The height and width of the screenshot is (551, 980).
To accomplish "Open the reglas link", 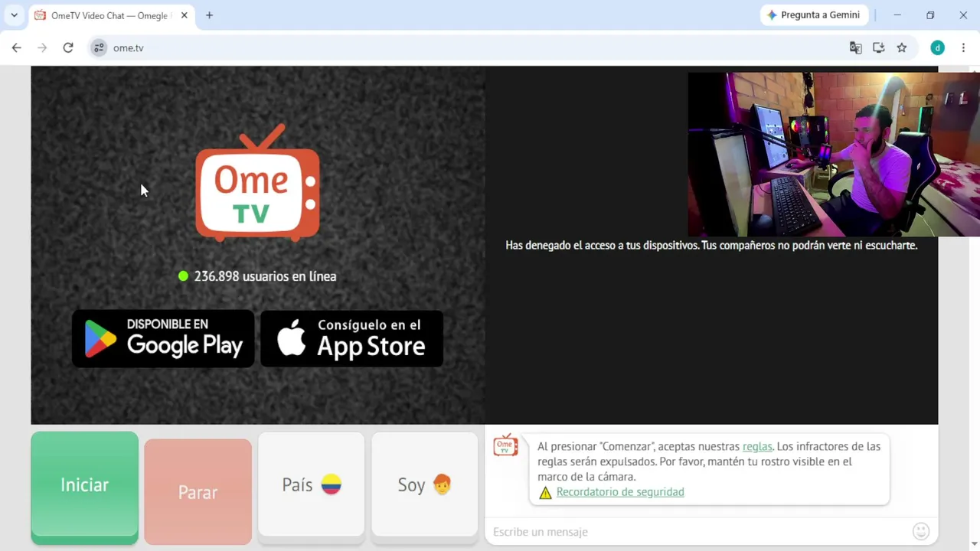I will coord(757,446).
